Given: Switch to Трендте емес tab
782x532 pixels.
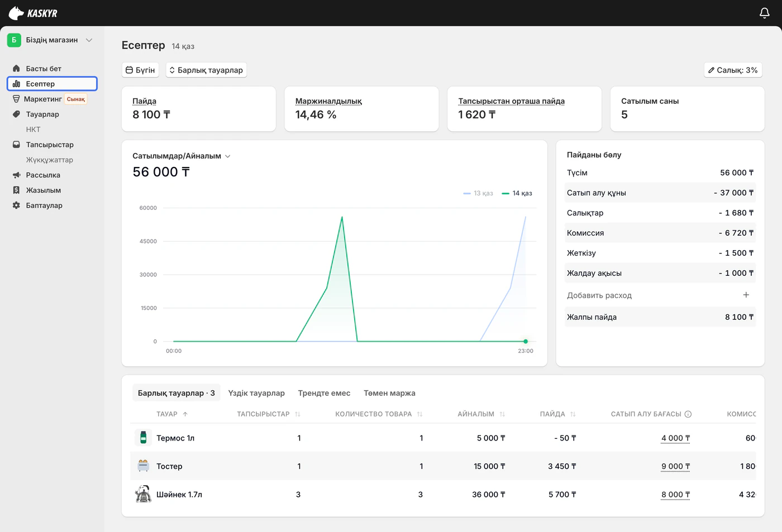Looking at the screenshot, I should pyautogui.click(x=324, y=393).
